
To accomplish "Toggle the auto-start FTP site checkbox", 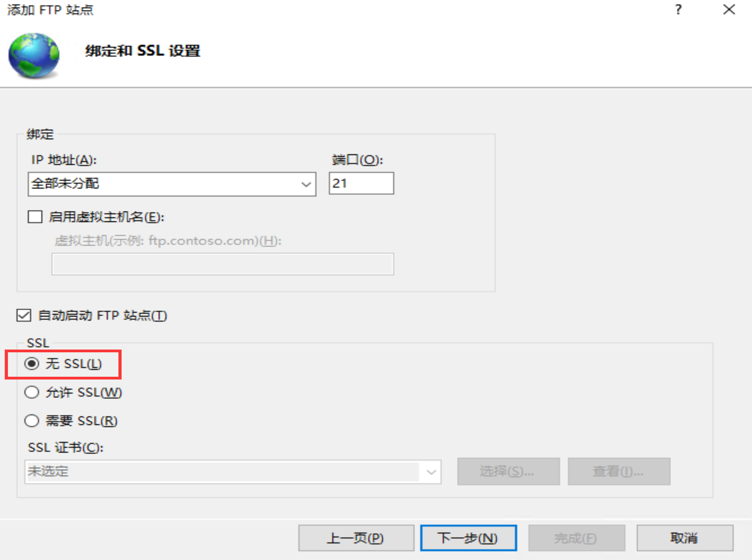I will (x=24, y=315).
